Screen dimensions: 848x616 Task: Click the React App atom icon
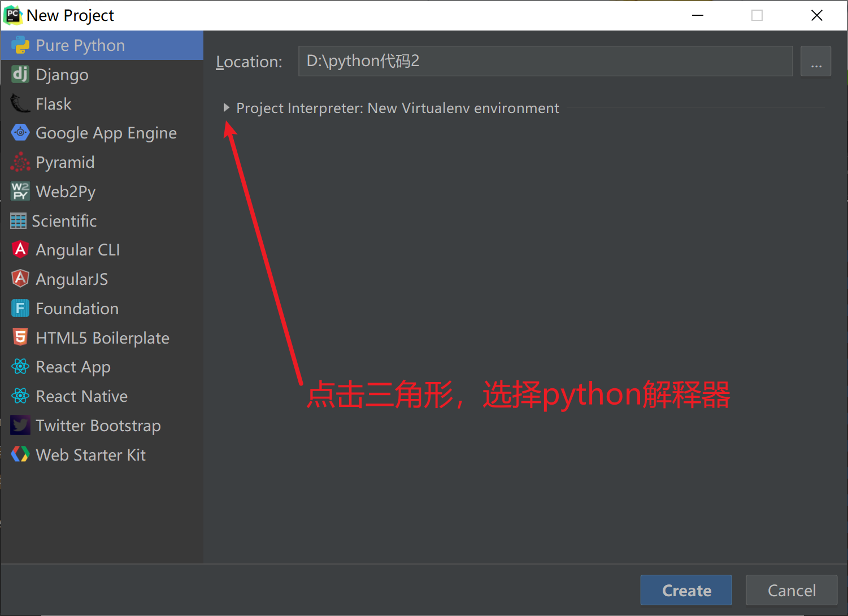20,367
